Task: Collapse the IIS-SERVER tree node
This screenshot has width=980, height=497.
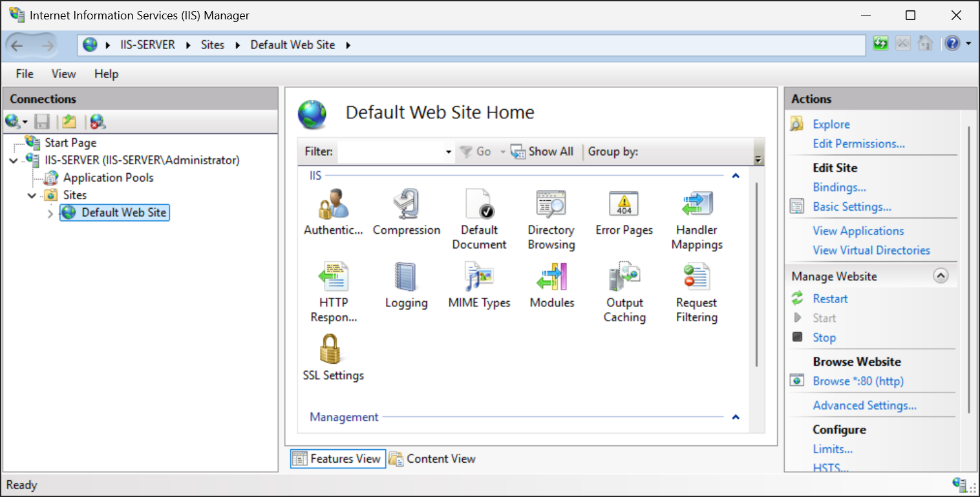Action: pos(14,160)
